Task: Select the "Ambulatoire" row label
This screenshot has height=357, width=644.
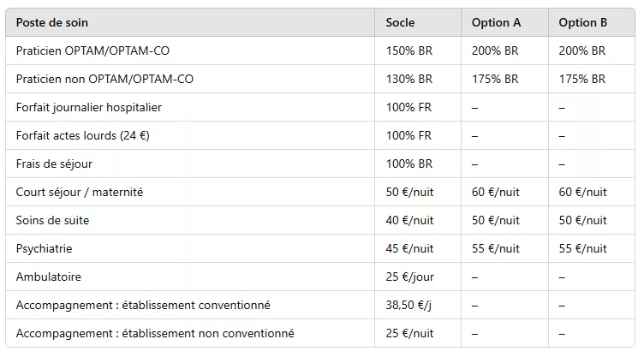Action: (x=49, y=277)
